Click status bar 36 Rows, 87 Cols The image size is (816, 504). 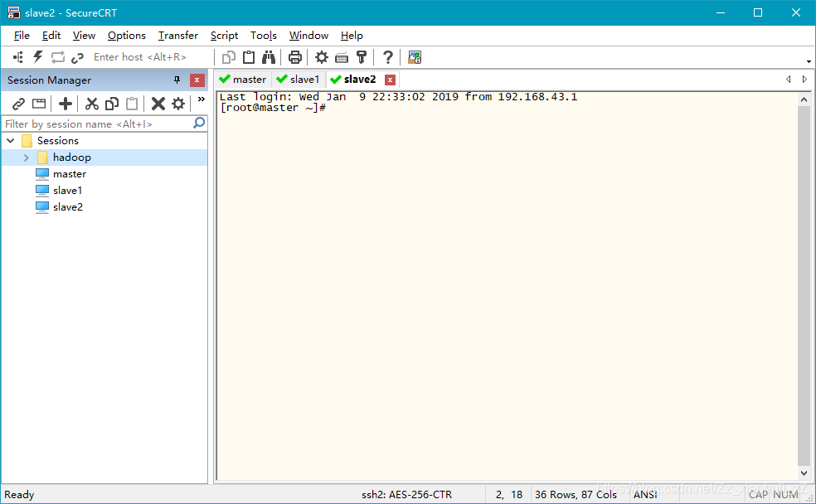(x=576, y=495)
